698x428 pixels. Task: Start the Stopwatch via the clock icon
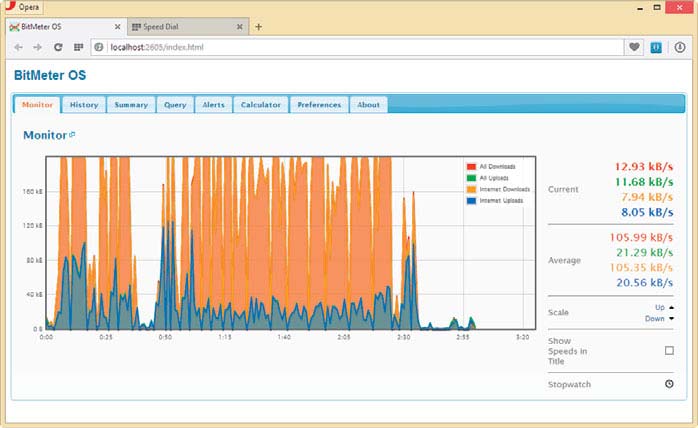[x=669, y=384]
